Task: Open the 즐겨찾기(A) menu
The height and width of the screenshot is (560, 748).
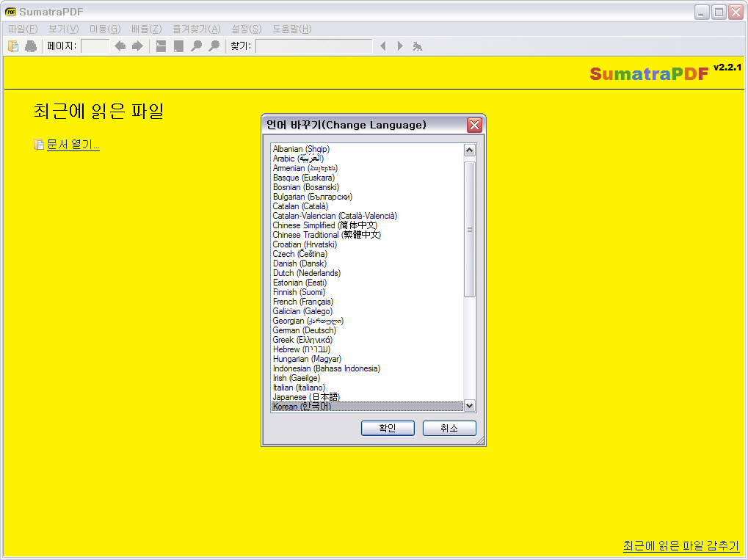Action: pos(197,29)
